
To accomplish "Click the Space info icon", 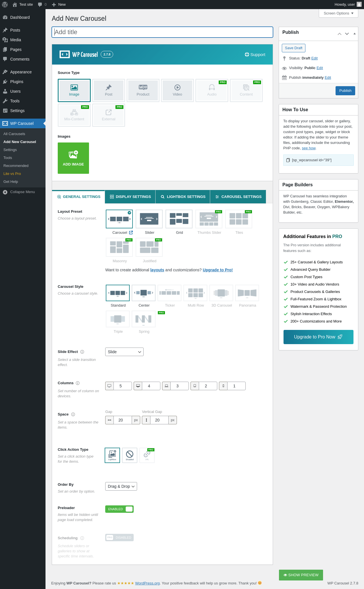I will point(73,414).
